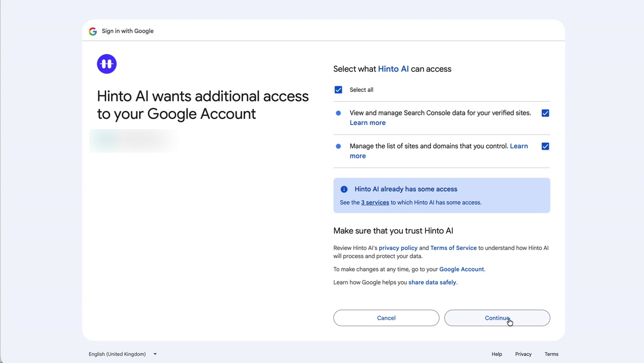Open Learn more for Search Console data
The height and width of the screenshot is (363, 644).
coord(368,123)
